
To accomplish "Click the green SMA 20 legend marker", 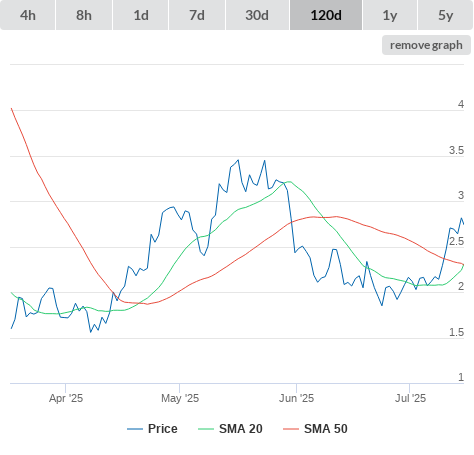I will click(x=206, y=429).
